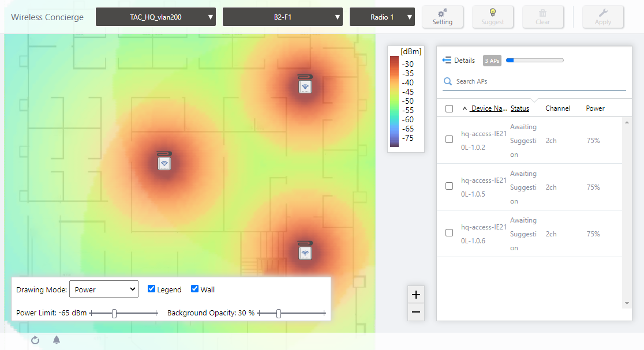Viewport: 644px width, 350px height.
Task: Open the Radio 1 selector dropdown
Action: click(382, 17)
